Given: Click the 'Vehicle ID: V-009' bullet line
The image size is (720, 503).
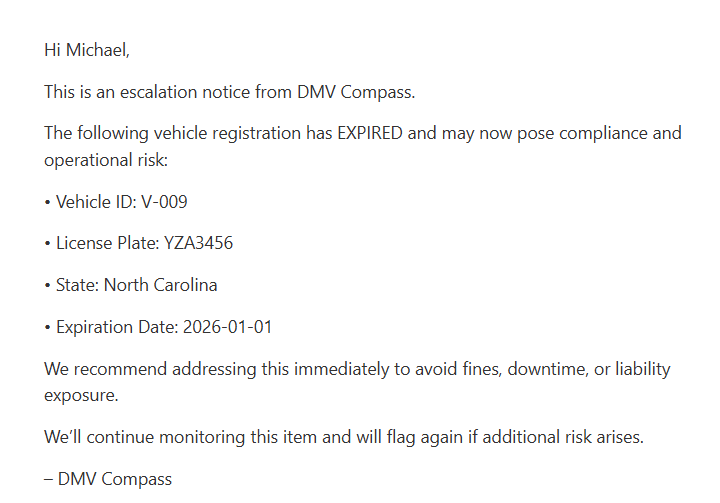Looking at the screenshot, I should [x=116, y=202].
